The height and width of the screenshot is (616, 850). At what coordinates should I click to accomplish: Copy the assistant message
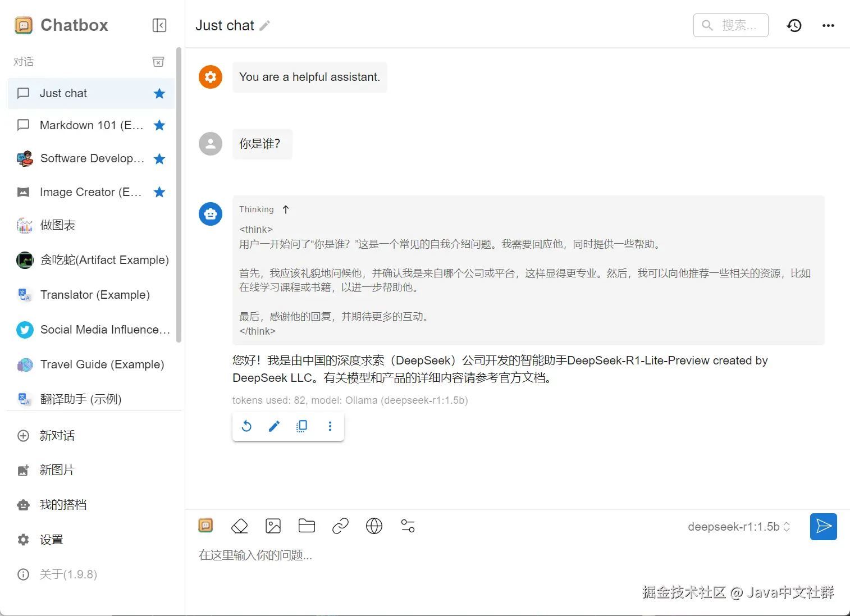[x=302, y=426]
